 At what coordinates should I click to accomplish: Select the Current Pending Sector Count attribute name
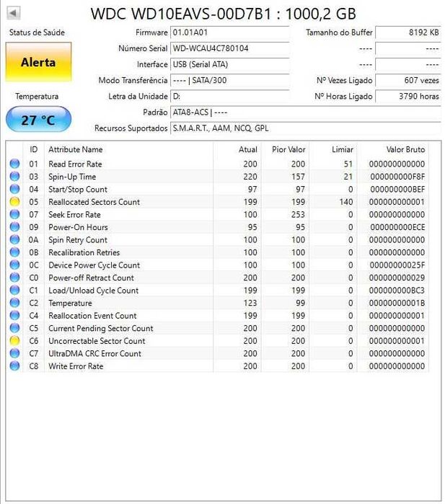point(101,328)
